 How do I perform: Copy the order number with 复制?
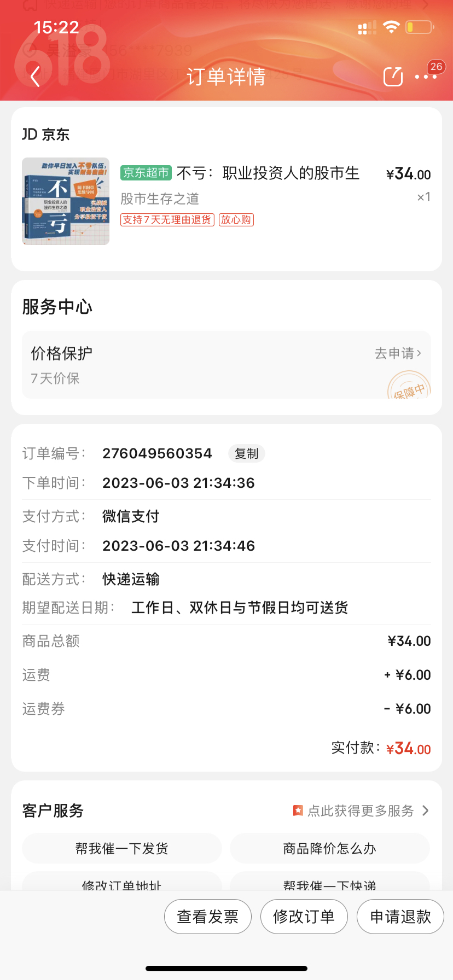point(246,453)
